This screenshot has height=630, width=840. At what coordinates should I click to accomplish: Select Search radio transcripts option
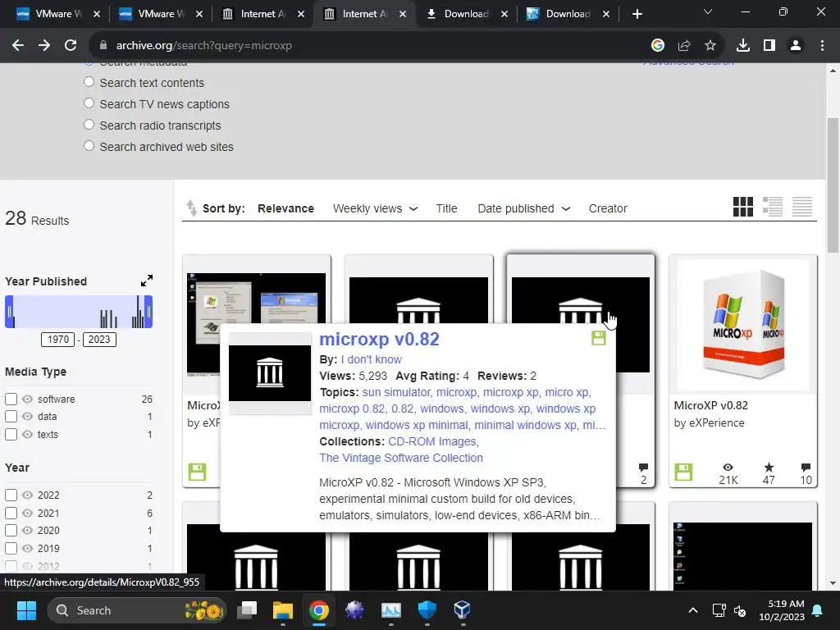[x=89, y=125]
